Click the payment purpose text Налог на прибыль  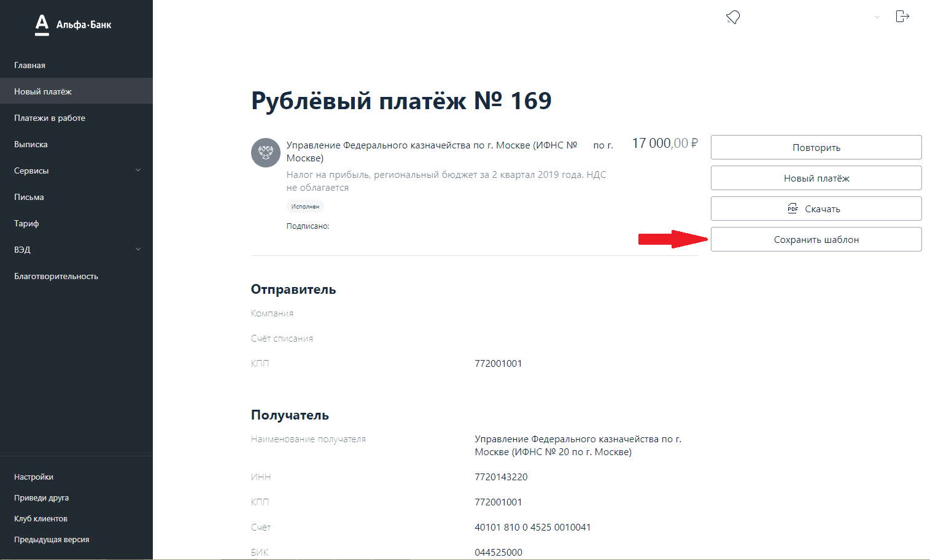(446, 181)
